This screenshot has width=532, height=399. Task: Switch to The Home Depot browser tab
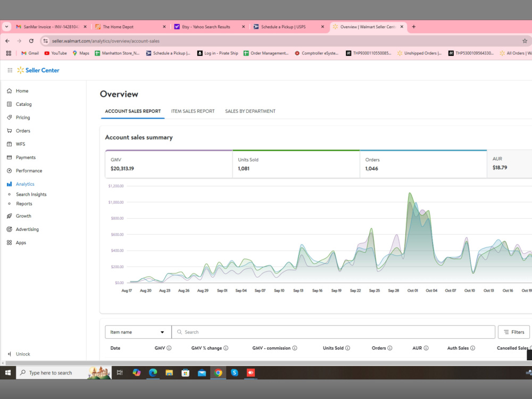(130, 27)
